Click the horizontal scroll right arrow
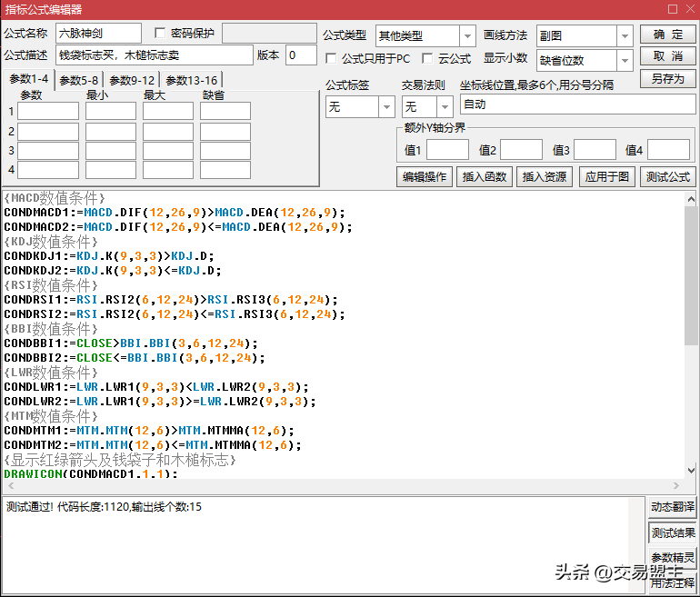Screen dimensions: 700x597 click(676, 485)
